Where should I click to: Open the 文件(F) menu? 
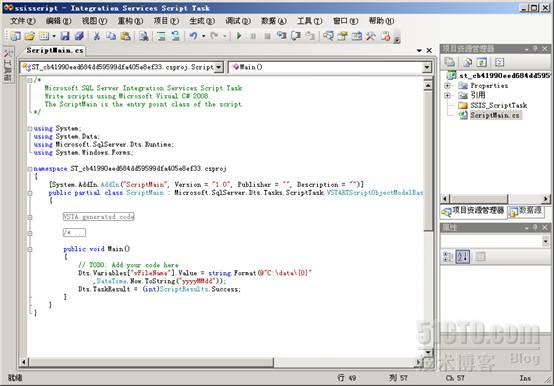click(23, 21)
